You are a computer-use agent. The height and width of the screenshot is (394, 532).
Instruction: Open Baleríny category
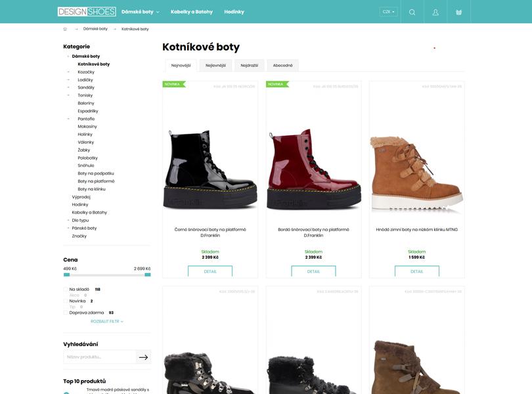86,103
